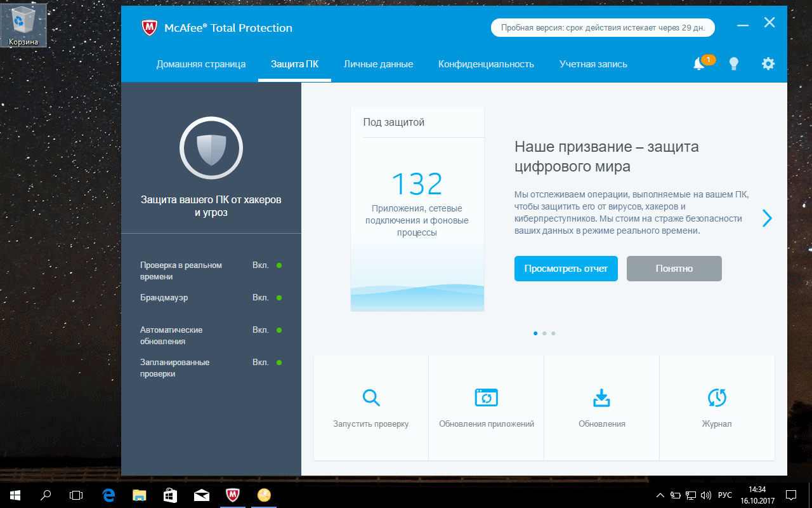Open the notification bell icon
The height and width of the screenshot is (508, 812).
(699, 63)
